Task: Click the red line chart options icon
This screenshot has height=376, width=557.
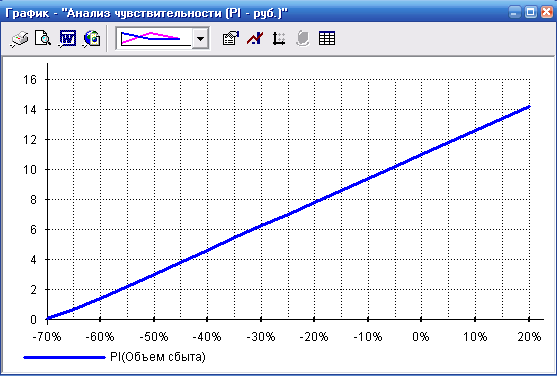Action: [255, 38]
